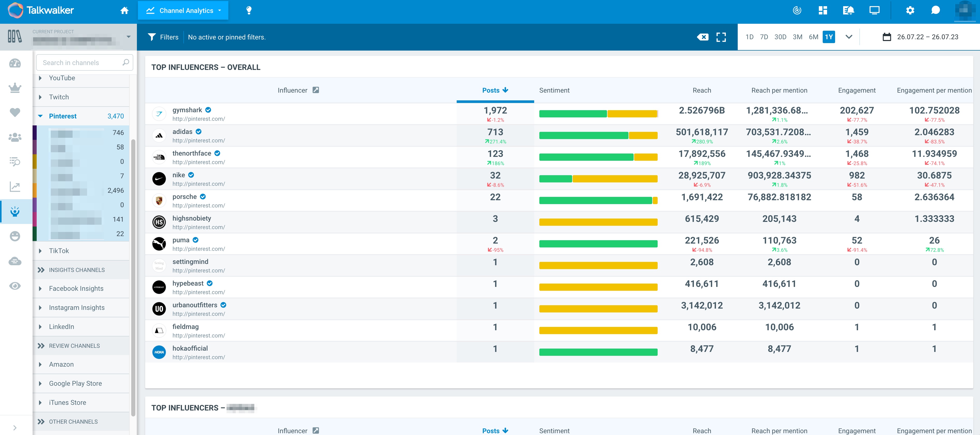Select the 3M time range
The width and height of the screenshot is (980, 435).
(797, 37)
